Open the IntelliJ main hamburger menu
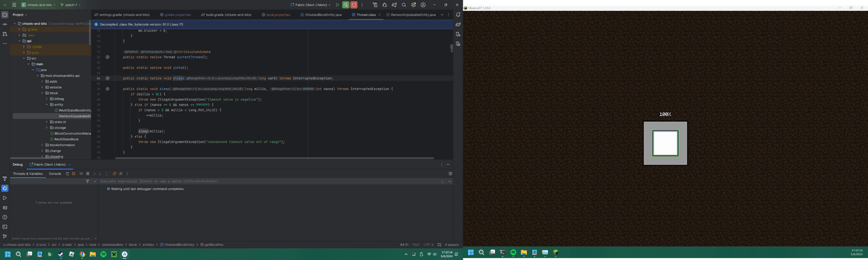Image resolution: width=868 pixels, height=260 pixels. coord(14,5)
